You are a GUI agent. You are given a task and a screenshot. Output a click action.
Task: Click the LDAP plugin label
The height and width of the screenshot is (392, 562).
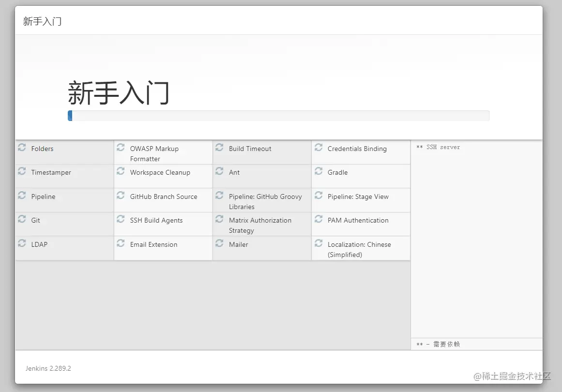(x=39, y=244)
